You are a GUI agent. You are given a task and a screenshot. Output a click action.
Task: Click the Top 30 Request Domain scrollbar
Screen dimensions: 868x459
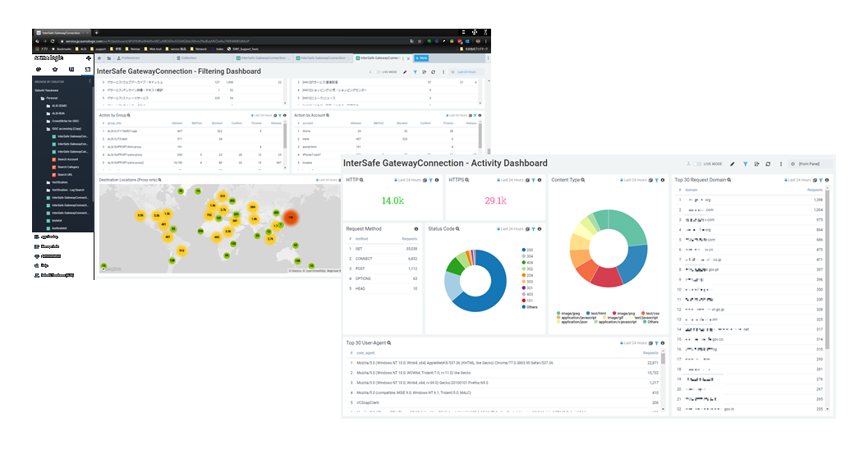click(x=828, y=269)
